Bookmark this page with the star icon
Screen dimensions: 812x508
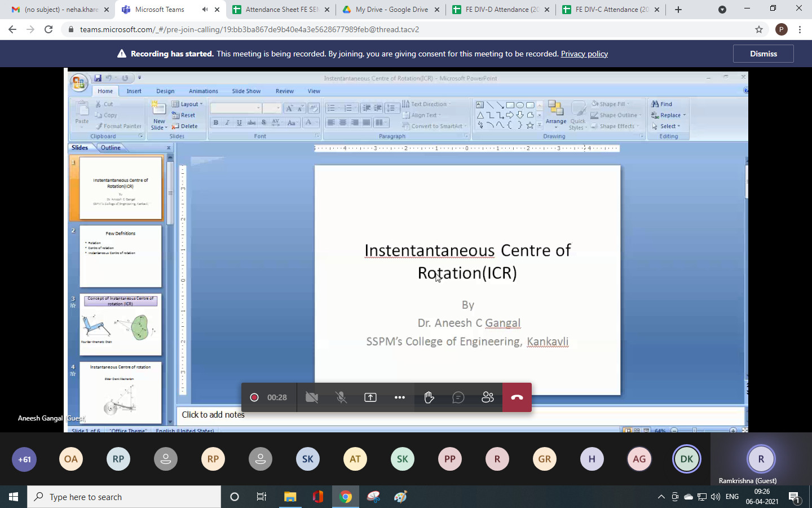pos(759,29)
